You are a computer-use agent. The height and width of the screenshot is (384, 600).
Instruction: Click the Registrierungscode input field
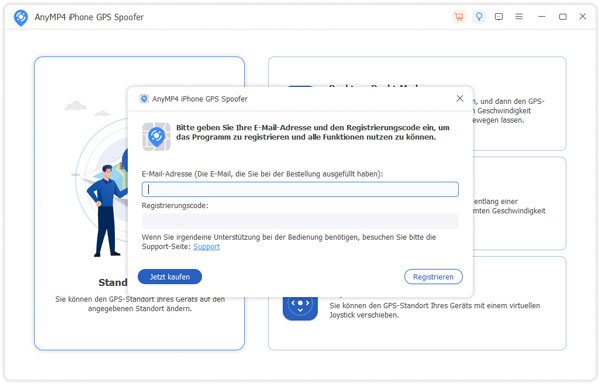tap(300, 221)
